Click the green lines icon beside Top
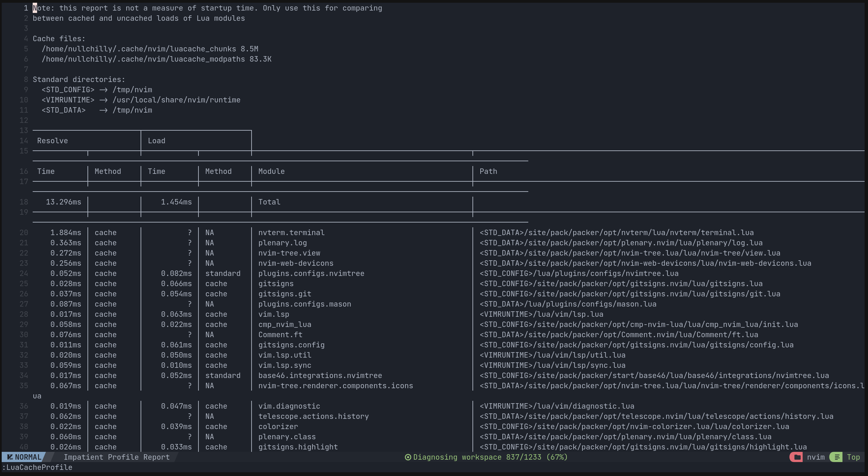This screenshot has width=868, height=476. (836, 457)
